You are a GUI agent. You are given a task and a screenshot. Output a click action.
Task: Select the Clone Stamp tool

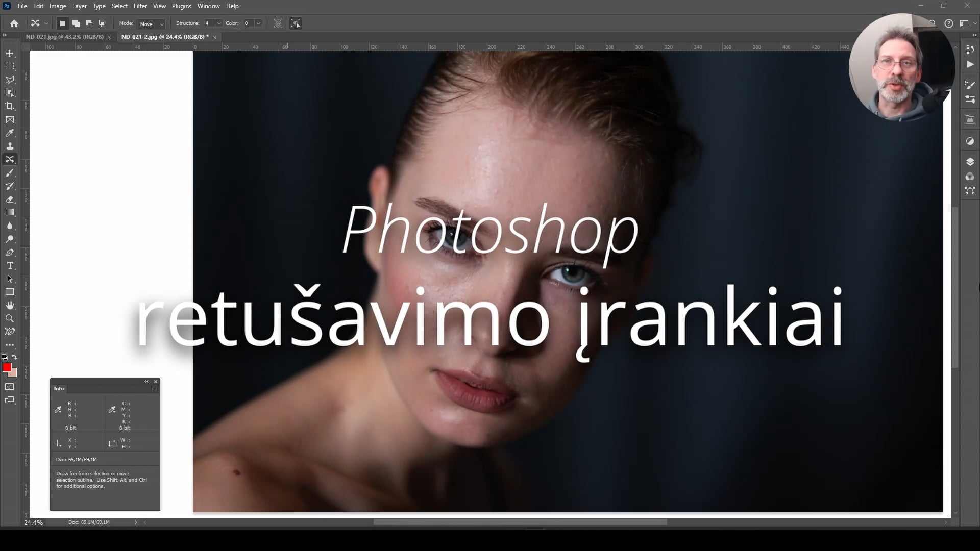pyautogui.click(x=10, y=146)
